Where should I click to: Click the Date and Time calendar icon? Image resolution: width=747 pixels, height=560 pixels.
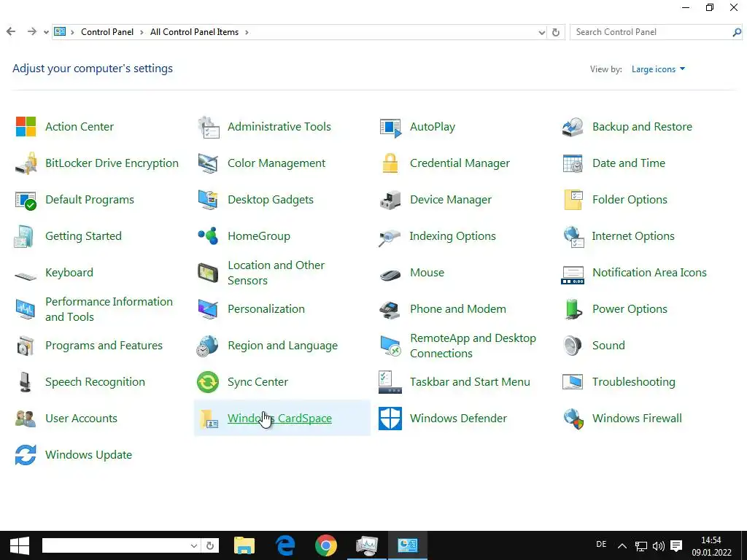click(573, 163)
